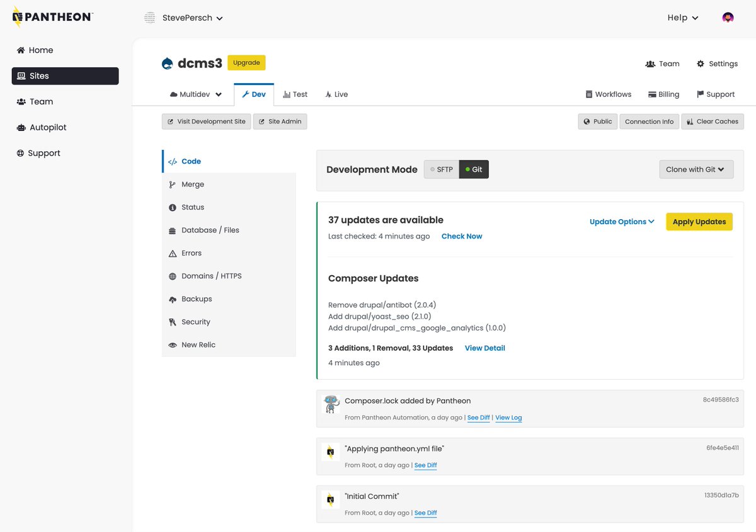This screenshot has width=756, height=532.
Task: Click the Check Now link
Action: [x=462, y=236]
